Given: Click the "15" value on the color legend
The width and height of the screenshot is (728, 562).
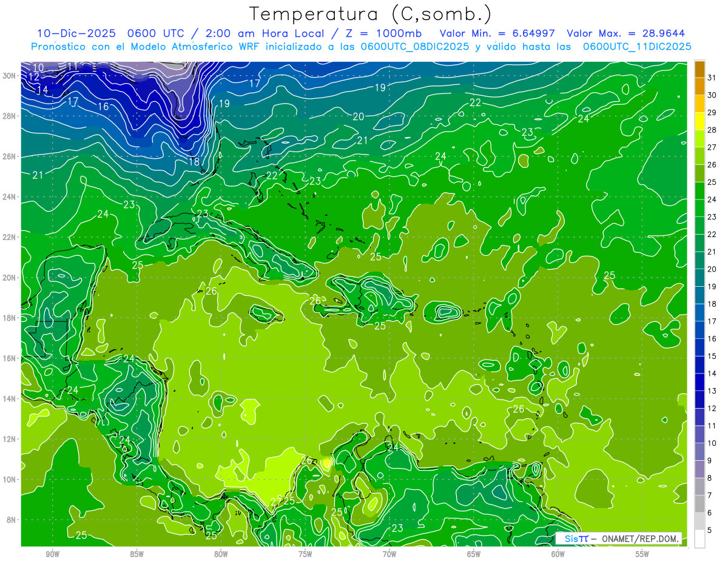Looking at the screenshot, I should [x=712, y=356].
